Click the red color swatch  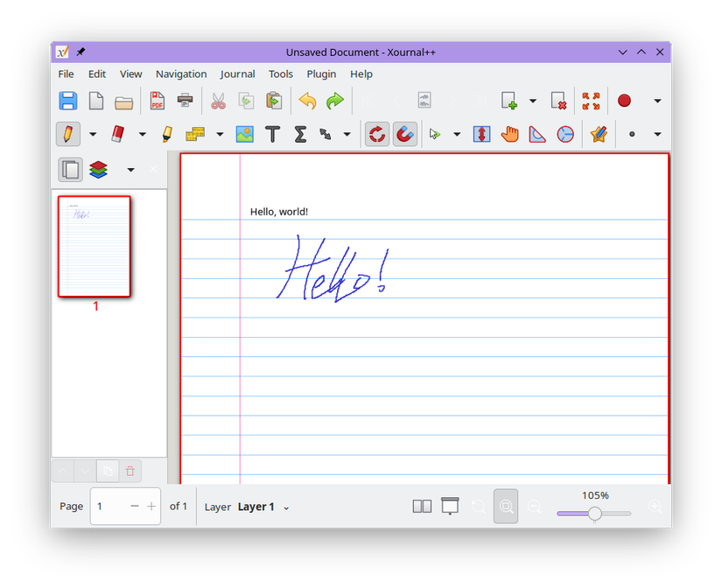tap(624, 101)
